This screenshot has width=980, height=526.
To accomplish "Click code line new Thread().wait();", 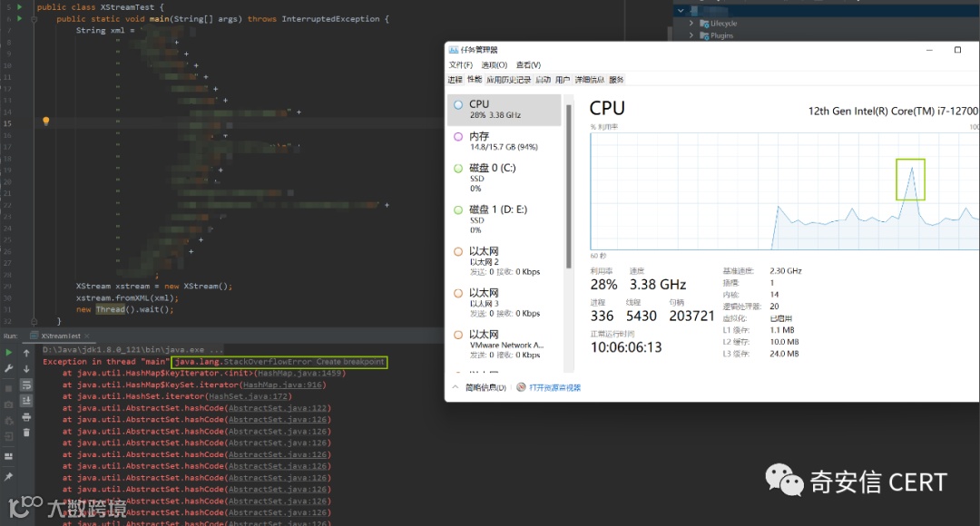I will 125,309.
